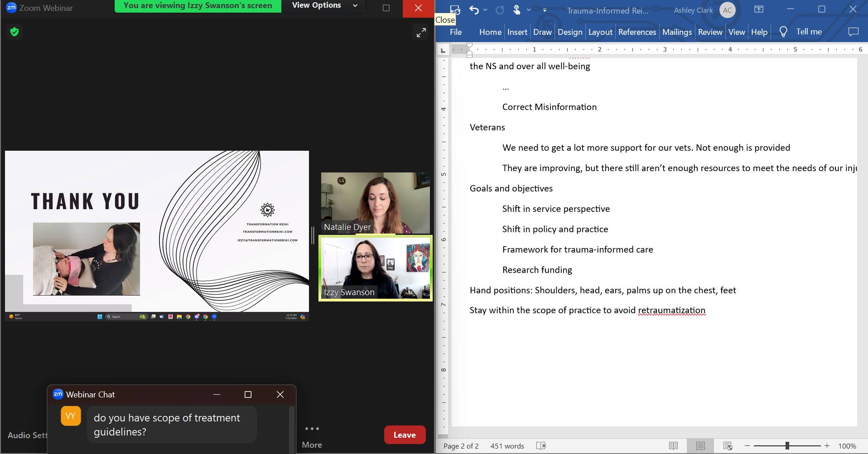Open the More options ellipsis in Zoom

pyautogui.click(x=312, y=429)
